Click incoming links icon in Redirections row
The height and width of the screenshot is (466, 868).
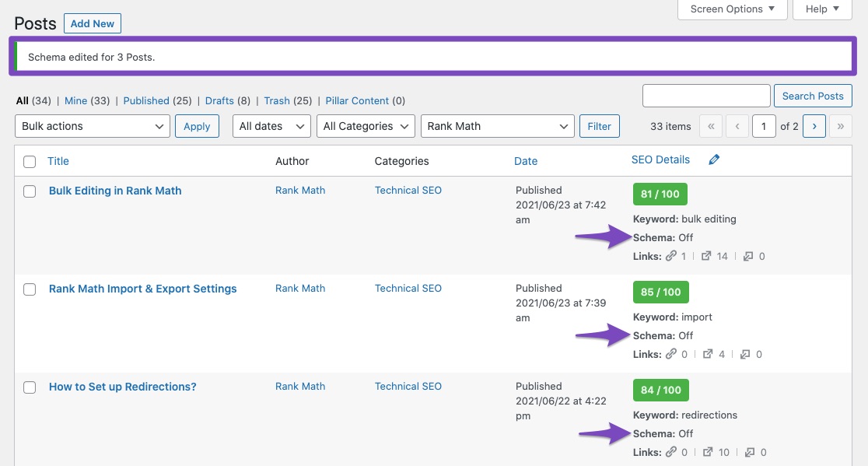[x=750, y=452]
